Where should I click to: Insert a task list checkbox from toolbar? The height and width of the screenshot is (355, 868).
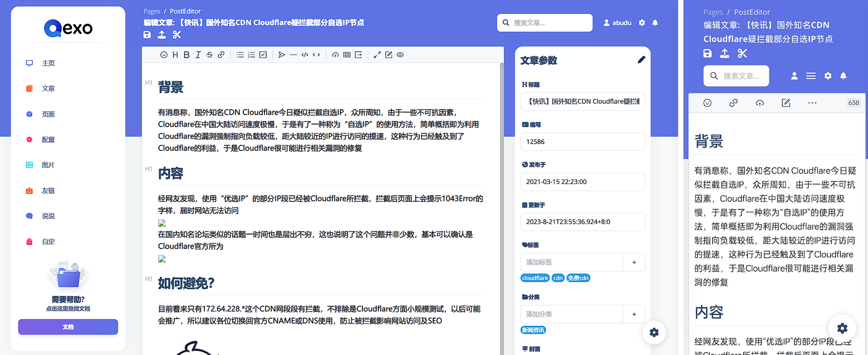(263, 55)
